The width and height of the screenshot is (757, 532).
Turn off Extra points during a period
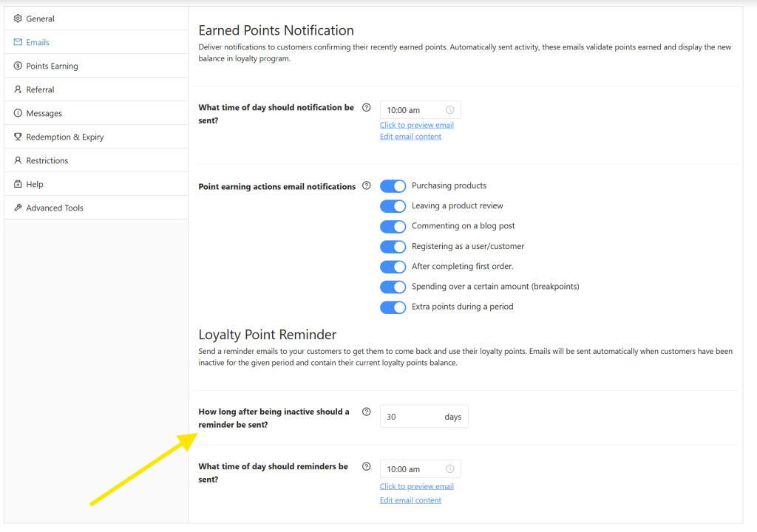click(393, 307)
